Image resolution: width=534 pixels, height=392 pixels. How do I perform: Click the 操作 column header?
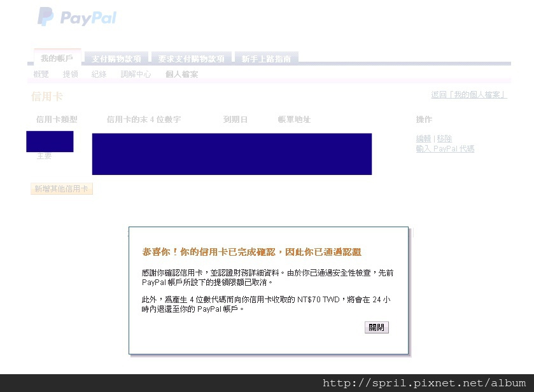[x=424, y=120]
